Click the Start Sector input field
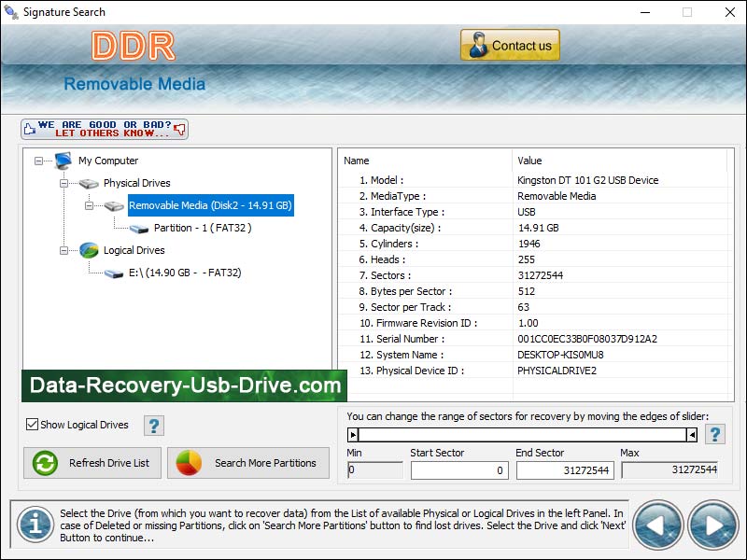 [459, 470]
